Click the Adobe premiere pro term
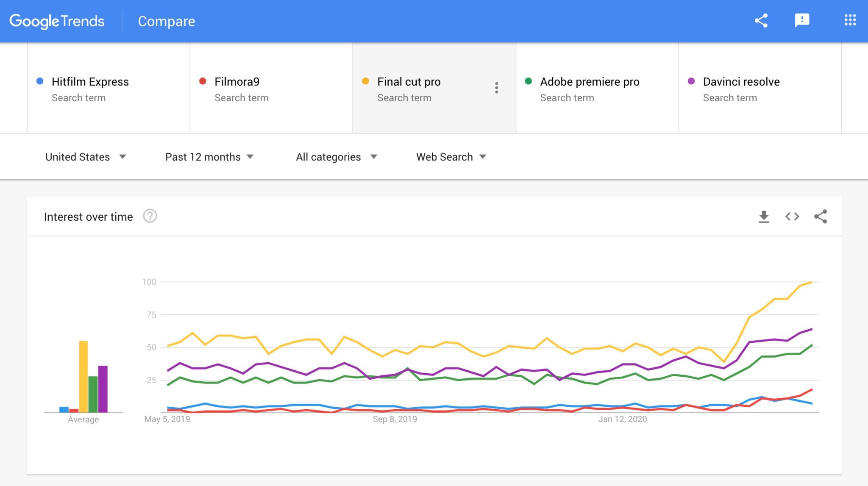The width and height of the screenshot is (868, 486). pos(589,82)
